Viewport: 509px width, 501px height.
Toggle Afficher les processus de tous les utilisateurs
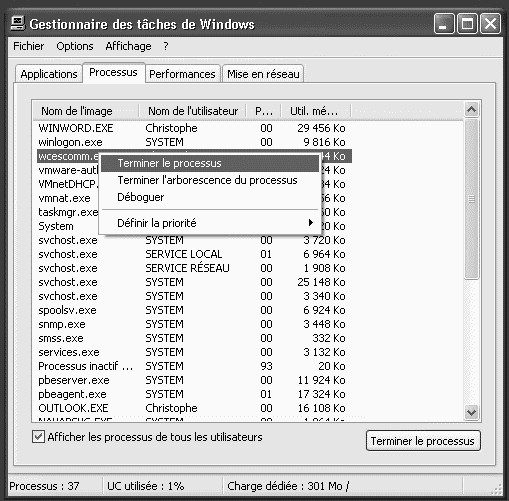38,437
